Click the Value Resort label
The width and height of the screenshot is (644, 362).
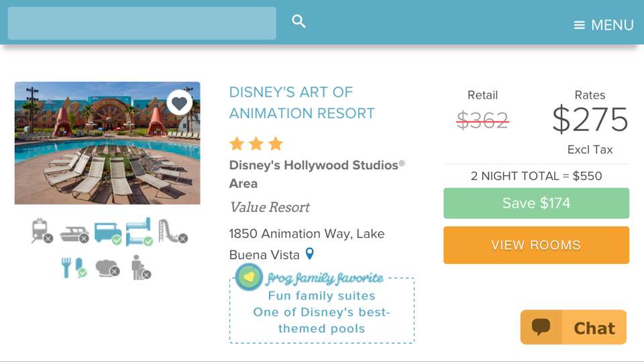point(270,208)
